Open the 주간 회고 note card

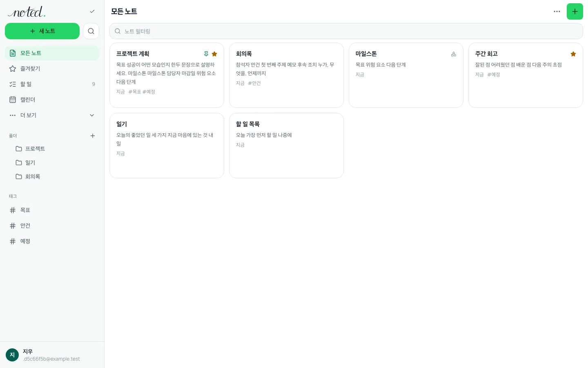point(526,75)
